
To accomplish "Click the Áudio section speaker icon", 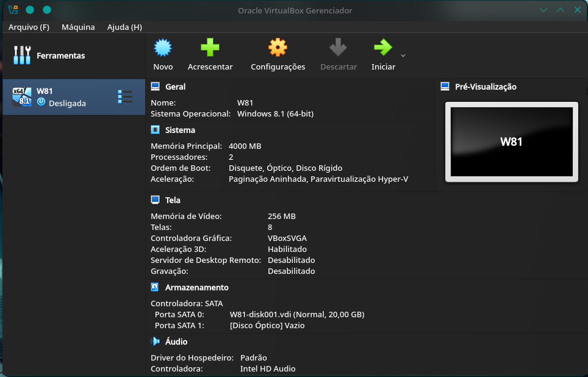I will coord(156,342).
